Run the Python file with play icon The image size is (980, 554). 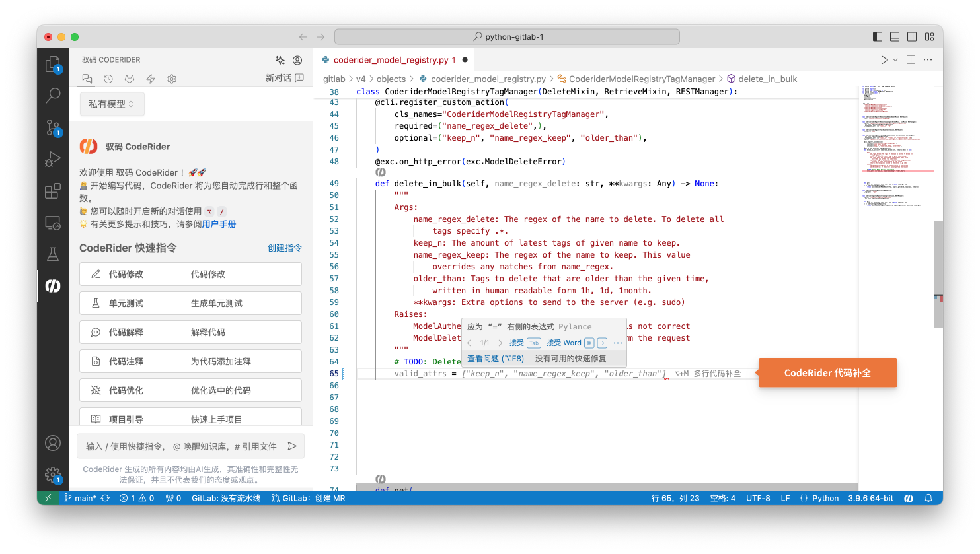click(884, 60)
